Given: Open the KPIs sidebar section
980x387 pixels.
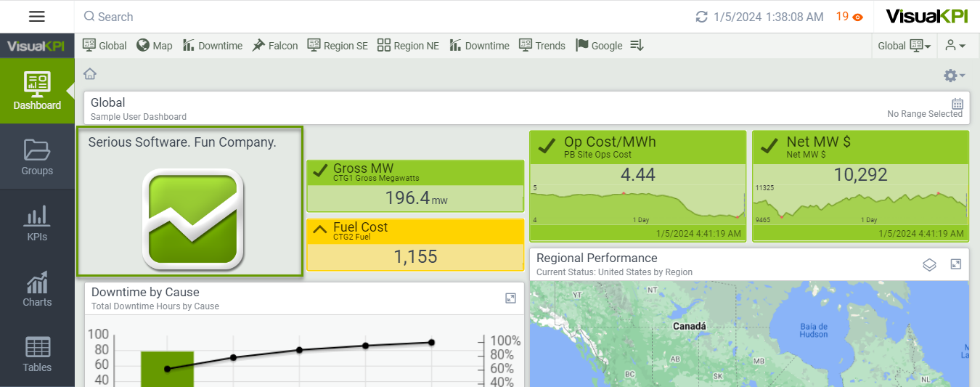Looking at the screenshot, I should click(37, 222).
